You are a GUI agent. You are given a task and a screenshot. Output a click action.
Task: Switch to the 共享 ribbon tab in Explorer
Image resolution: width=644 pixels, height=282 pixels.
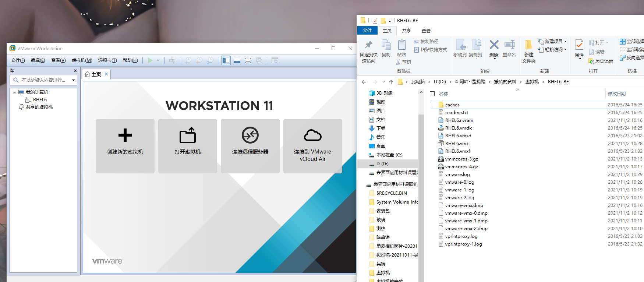(406, 31)
